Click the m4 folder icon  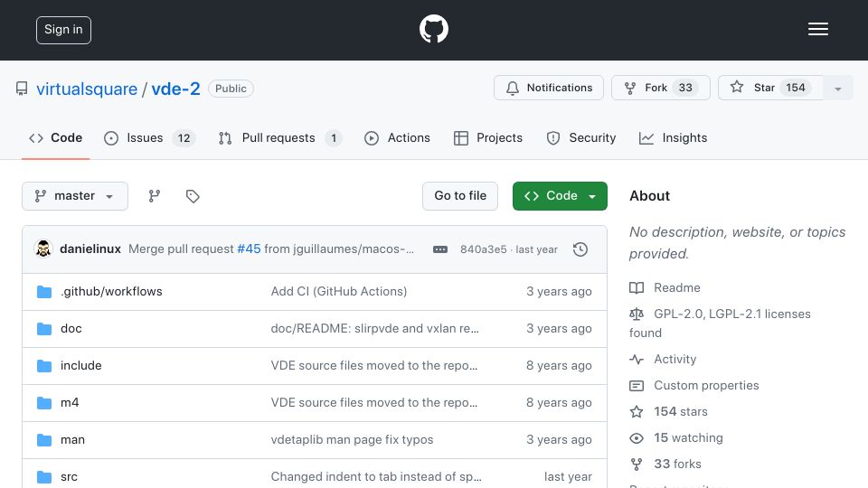(x=44, y=403)
